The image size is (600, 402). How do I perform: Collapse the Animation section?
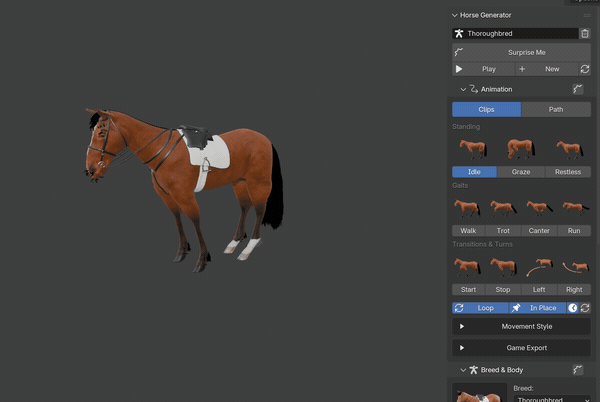point(463,90)
